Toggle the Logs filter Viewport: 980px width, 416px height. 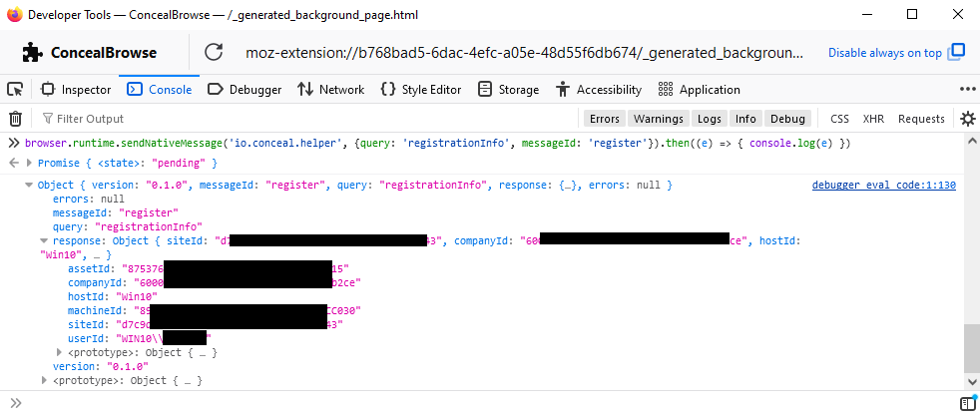click(710, 119)
